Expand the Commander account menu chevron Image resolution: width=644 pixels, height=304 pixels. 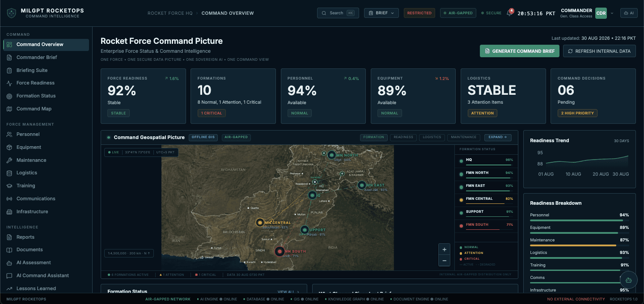(x=612, y=13)
